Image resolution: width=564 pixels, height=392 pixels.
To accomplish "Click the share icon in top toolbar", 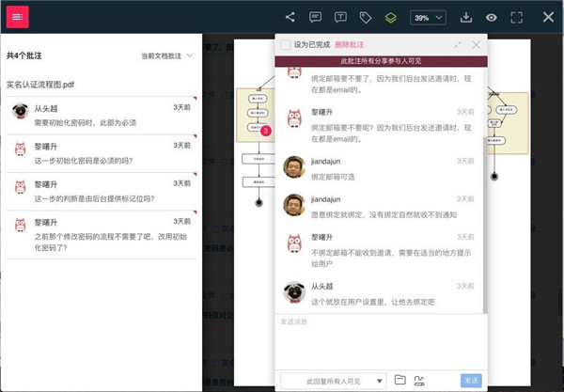I will click(290, 17).
